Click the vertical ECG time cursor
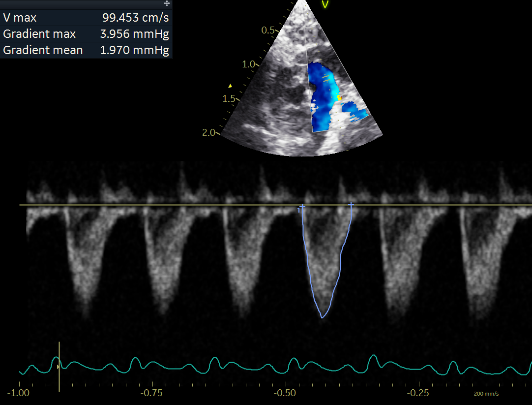This screenshot has width=532, height=405. pyautogui.click(x=59, y=367)
